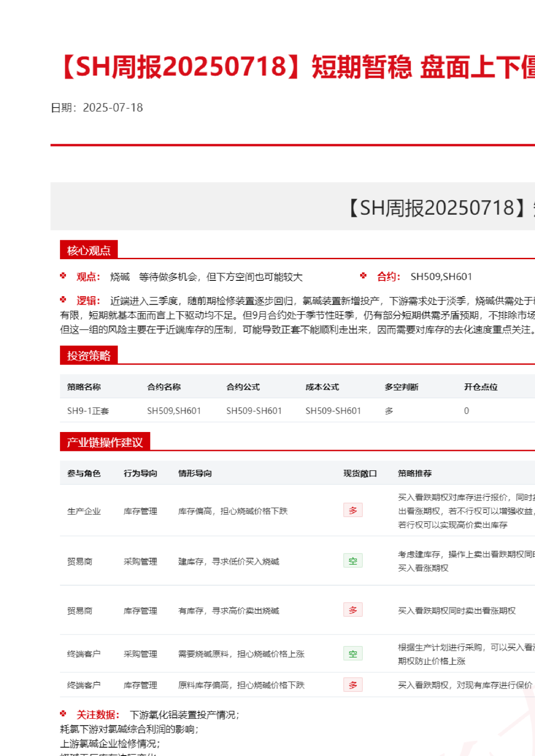This screenshot has height=756, width=535.
Task: Click the 多 badge in the 贸易商 库存管理 row
Action: [x=353, y=610]
